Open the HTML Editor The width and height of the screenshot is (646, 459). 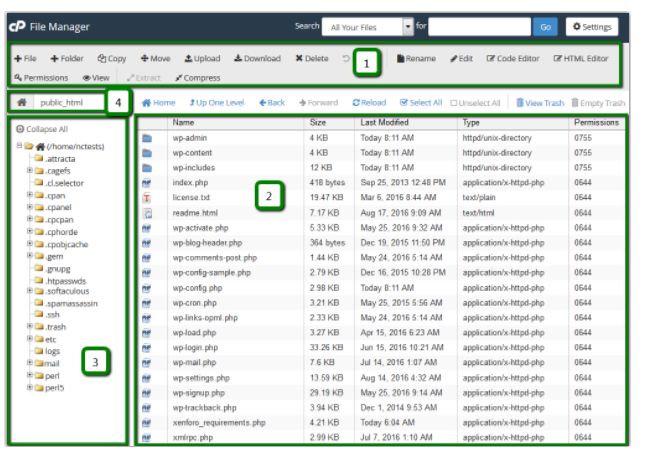(x=581, y=59)
